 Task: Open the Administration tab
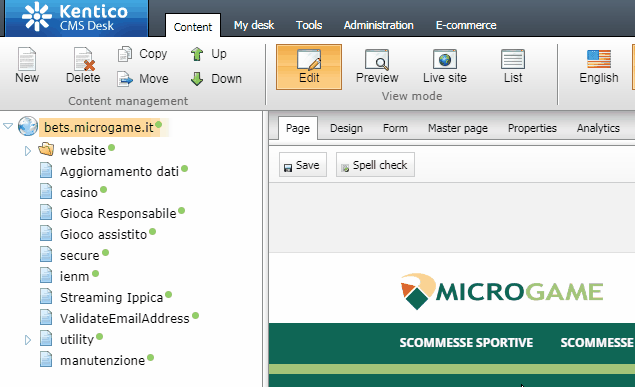pos(379,25)
